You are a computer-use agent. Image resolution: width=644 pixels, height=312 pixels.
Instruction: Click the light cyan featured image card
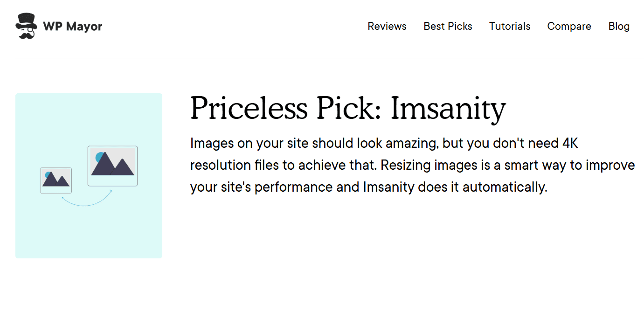click(89, 229)
